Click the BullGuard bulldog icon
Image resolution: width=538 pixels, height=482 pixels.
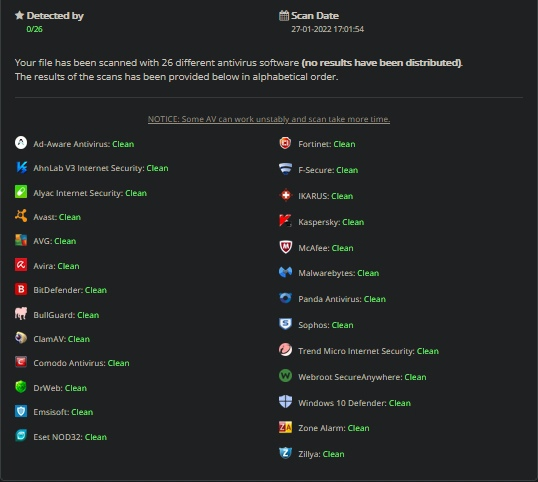point(21,314)
